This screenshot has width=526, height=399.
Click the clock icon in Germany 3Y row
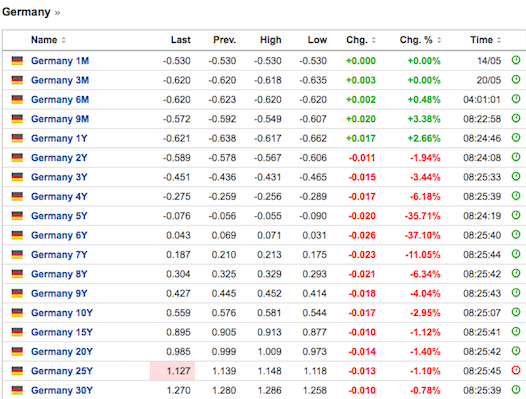[516, 176]
